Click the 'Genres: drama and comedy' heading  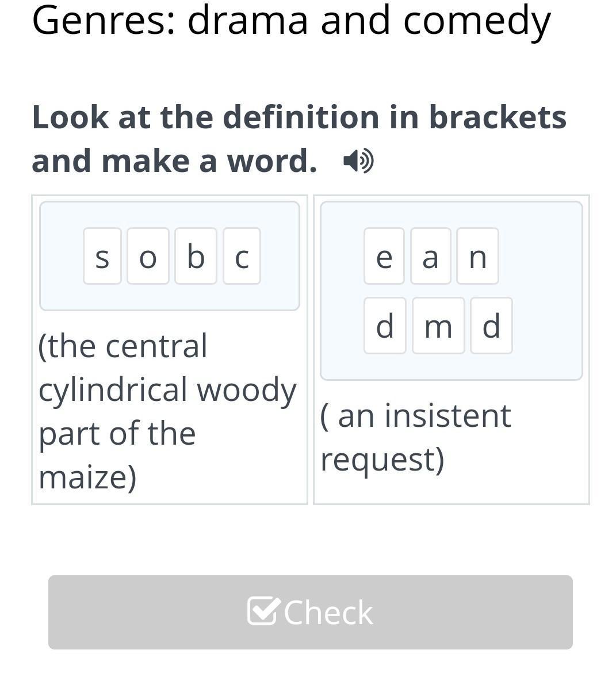[x=291, y=21]
